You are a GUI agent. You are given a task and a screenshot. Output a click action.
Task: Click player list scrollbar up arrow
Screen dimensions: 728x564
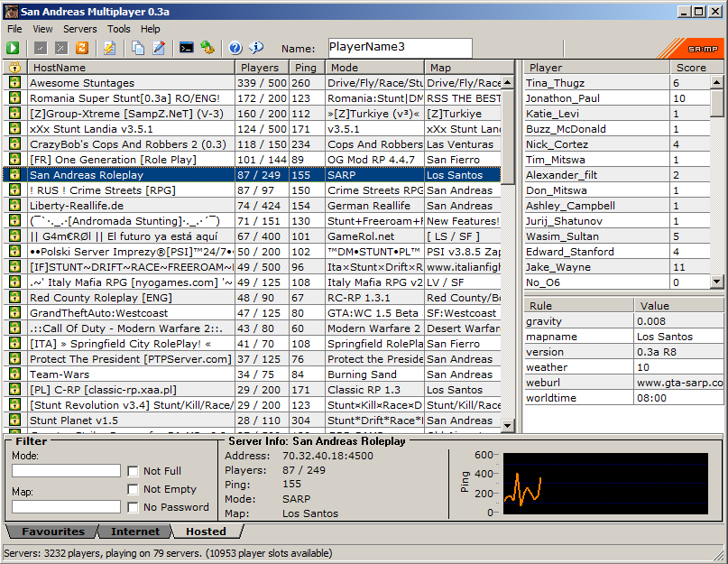[717, 83]
